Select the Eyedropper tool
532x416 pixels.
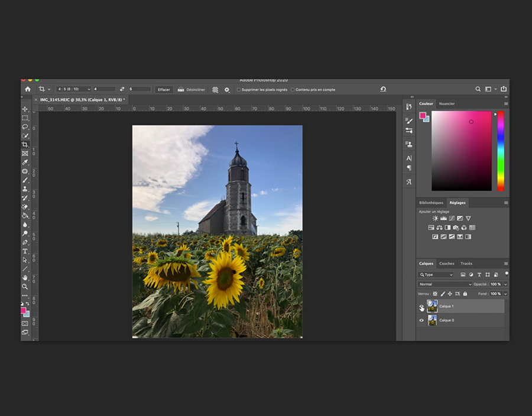pos(25,162)
